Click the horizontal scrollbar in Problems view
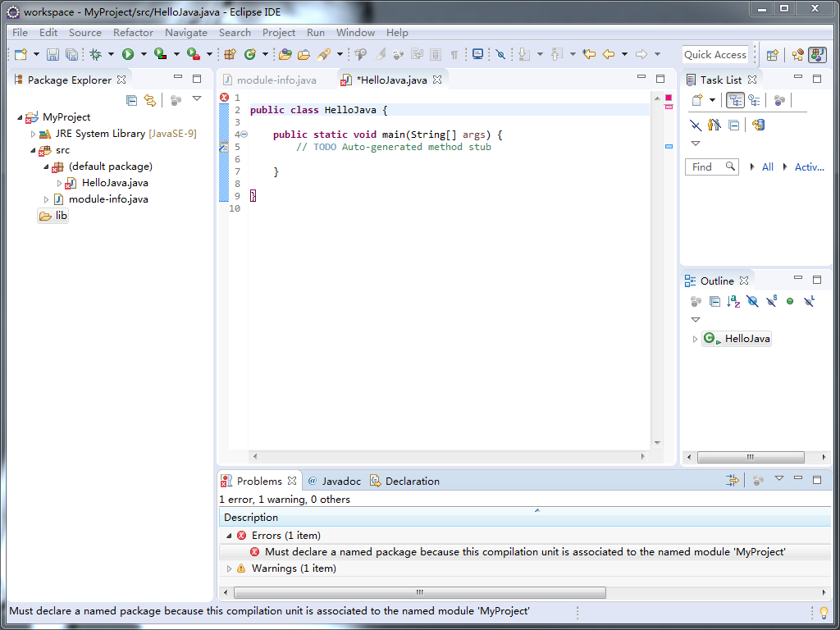 click(x=419, y=592)
